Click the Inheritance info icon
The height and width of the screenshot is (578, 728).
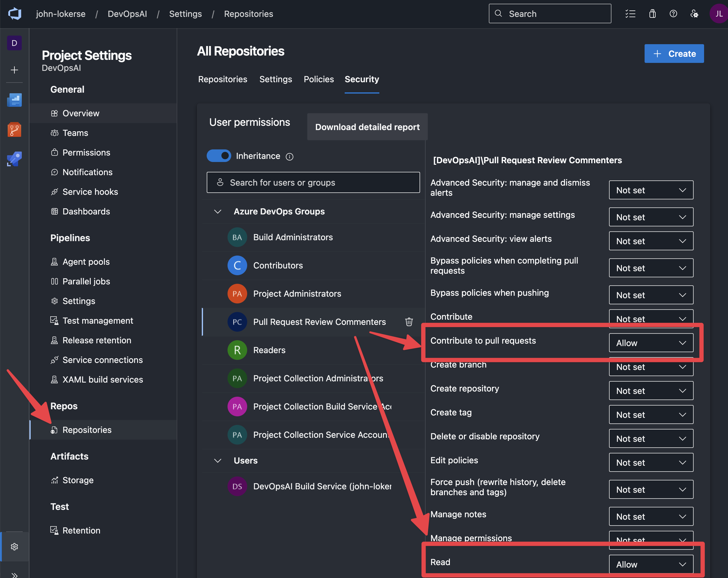289,156
